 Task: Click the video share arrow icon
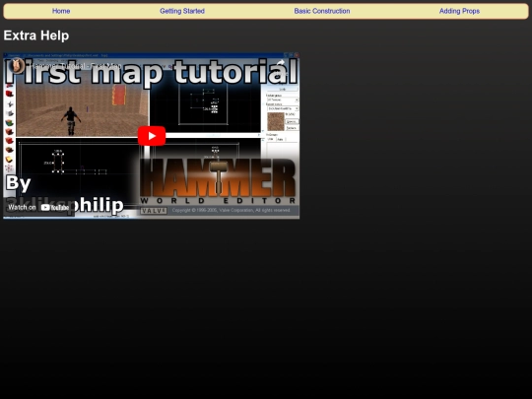click(x=281, y=63)
